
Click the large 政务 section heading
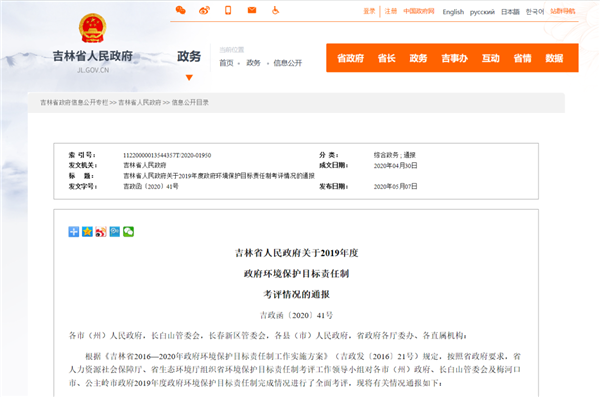pos(189,57)
